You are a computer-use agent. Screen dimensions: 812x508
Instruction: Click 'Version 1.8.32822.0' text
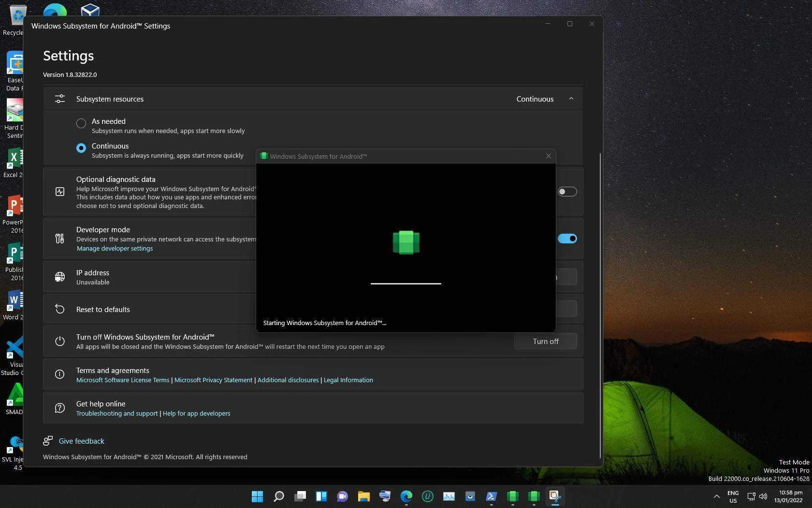(x=70, y=75)
